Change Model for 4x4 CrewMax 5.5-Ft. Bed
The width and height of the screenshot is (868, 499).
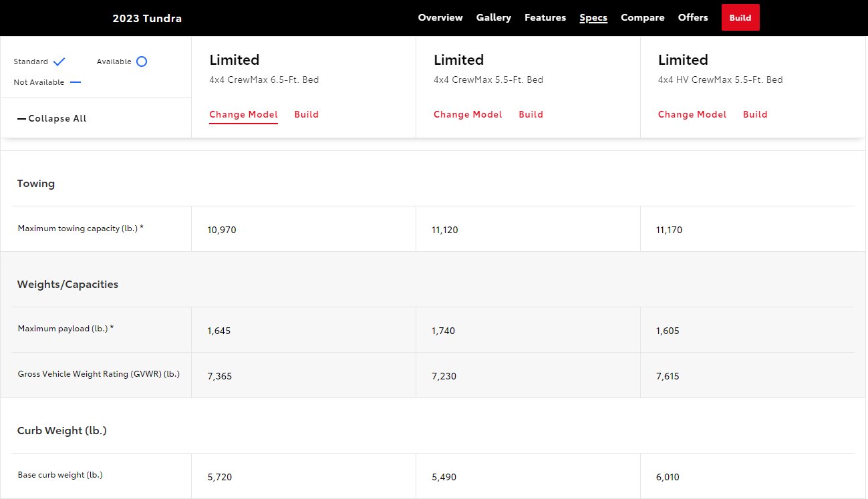[468, 114]
